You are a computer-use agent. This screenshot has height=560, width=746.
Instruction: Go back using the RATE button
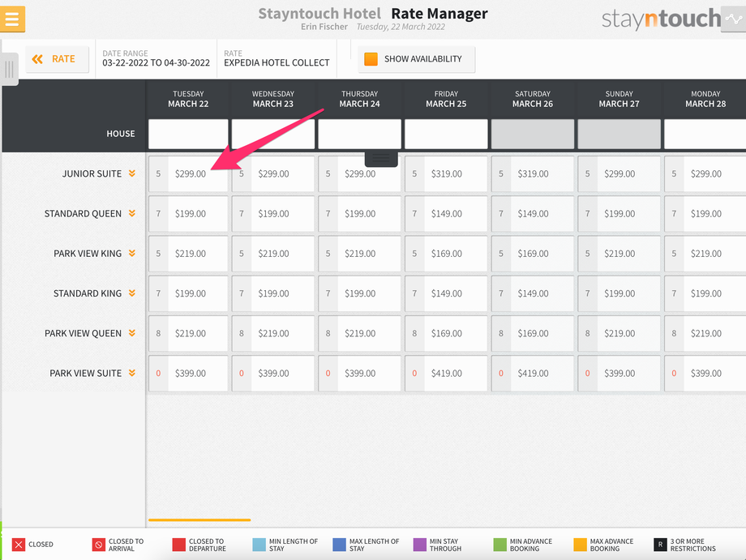pyautogui.click(x=57, y=59)
